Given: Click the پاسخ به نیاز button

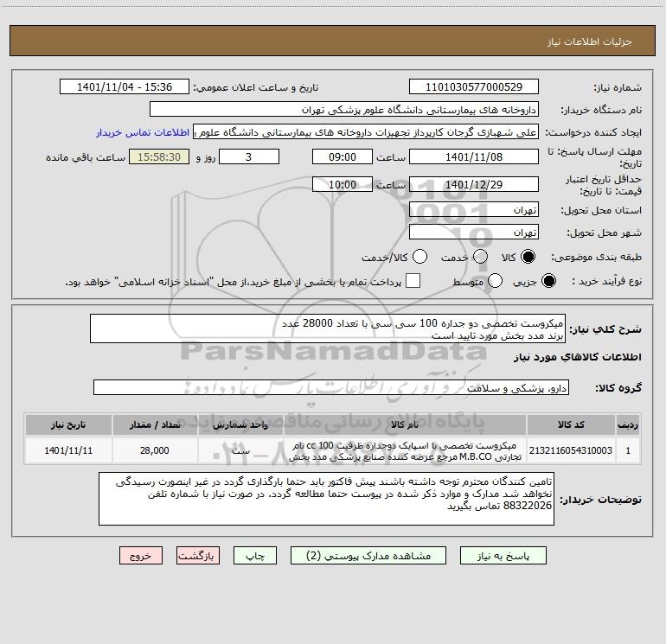Looking at the screenshot, I should (503, 556).
